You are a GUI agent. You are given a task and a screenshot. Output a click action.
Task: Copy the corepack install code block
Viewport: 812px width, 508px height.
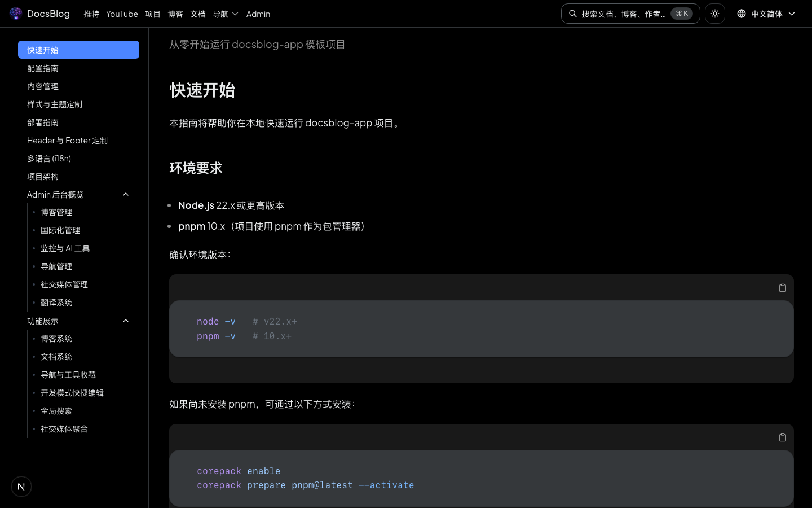pyautogui.click(x=782, y=437)
